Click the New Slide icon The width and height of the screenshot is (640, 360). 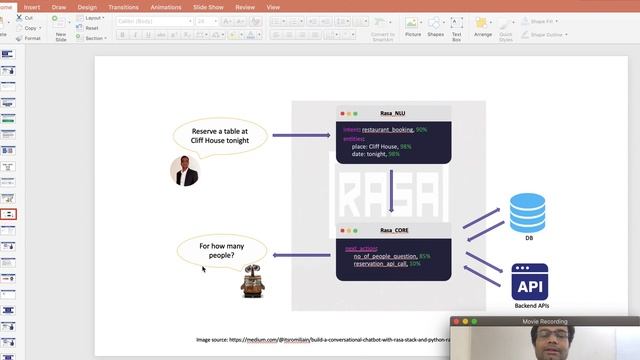click(x=58, y=22)
